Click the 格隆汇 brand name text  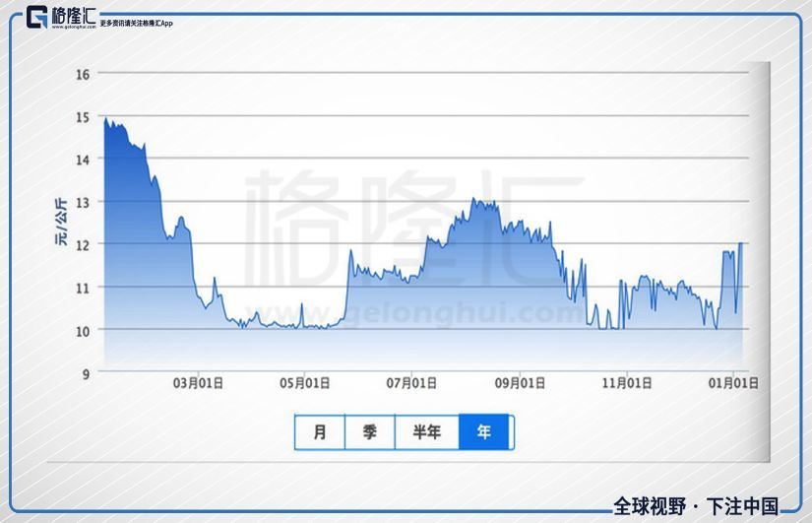click(x=75, y=15)
